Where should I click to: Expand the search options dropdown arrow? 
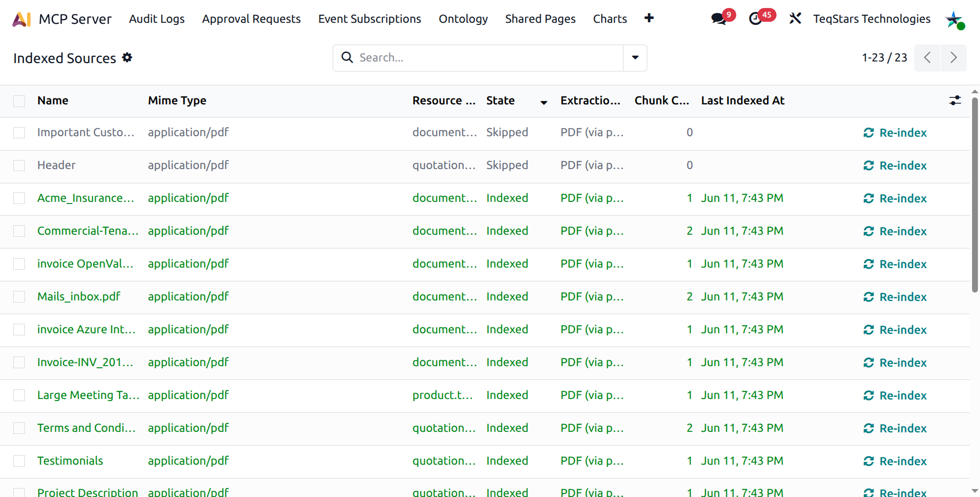coord(635,58)
